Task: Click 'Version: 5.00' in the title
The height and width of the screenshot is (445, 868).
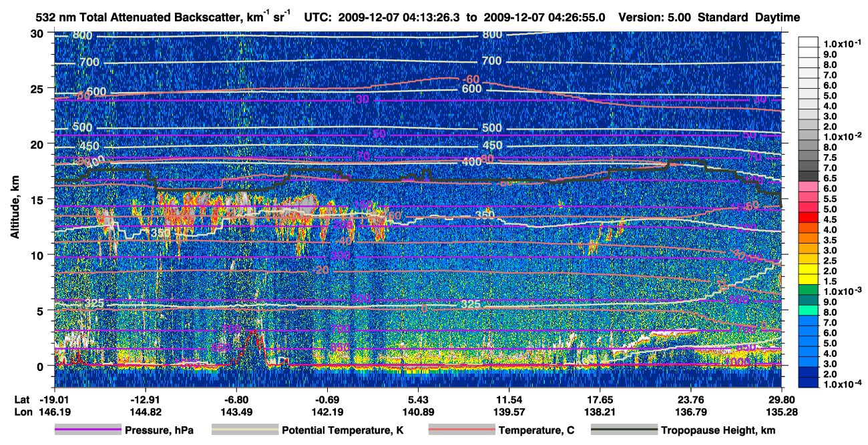Action: pos(656,18)
